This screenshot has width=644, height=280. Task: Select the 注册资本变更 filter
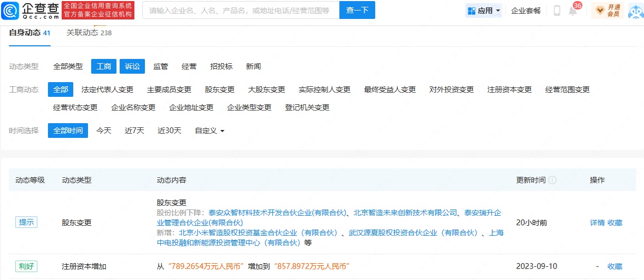click(510, 89)
